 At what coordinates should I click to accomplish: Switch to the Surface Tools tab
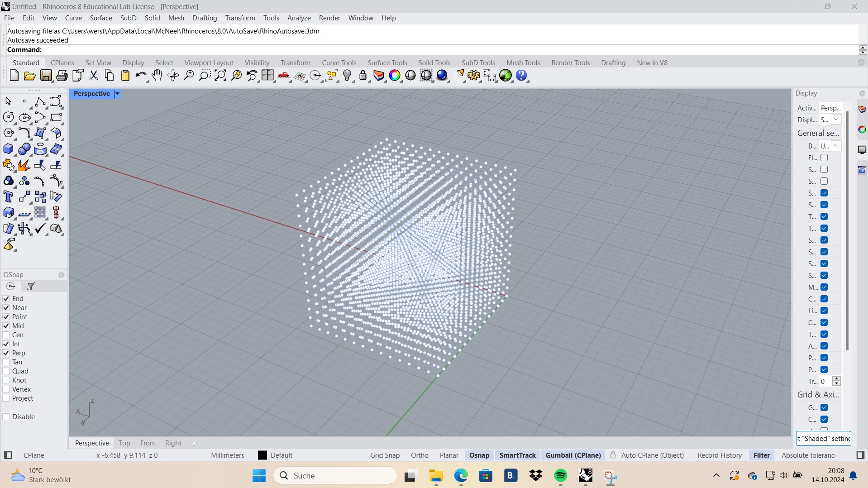point(387,62)
